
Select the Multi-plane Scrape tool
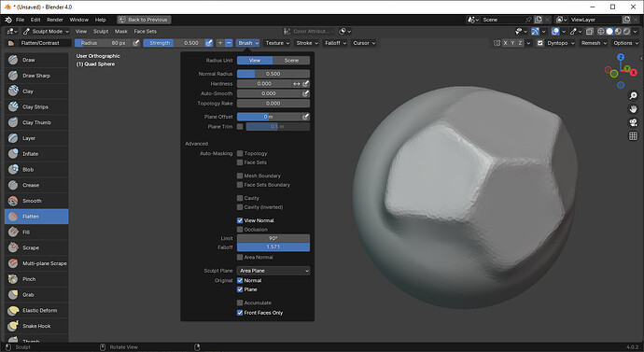click(x=36, y=263)
